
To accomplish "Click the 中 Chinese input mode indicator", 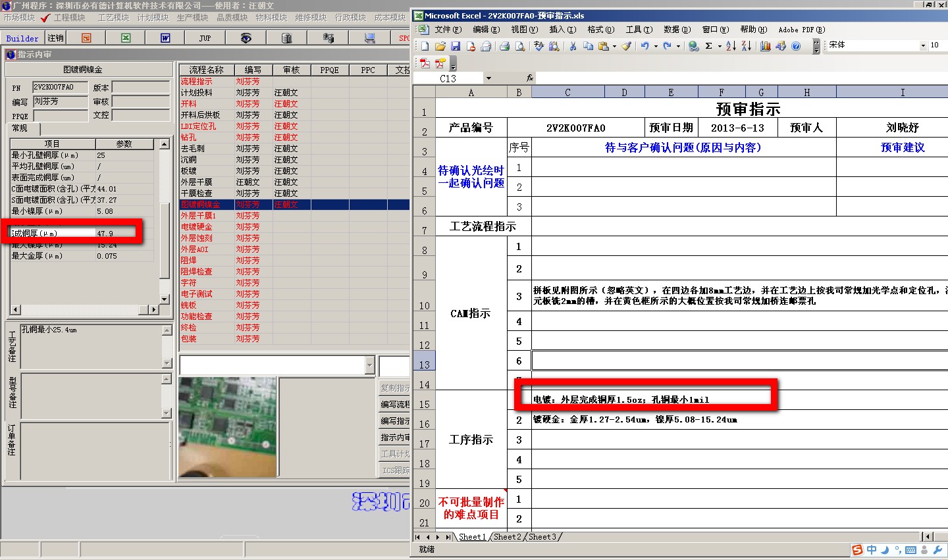I will tap(872, 550).
